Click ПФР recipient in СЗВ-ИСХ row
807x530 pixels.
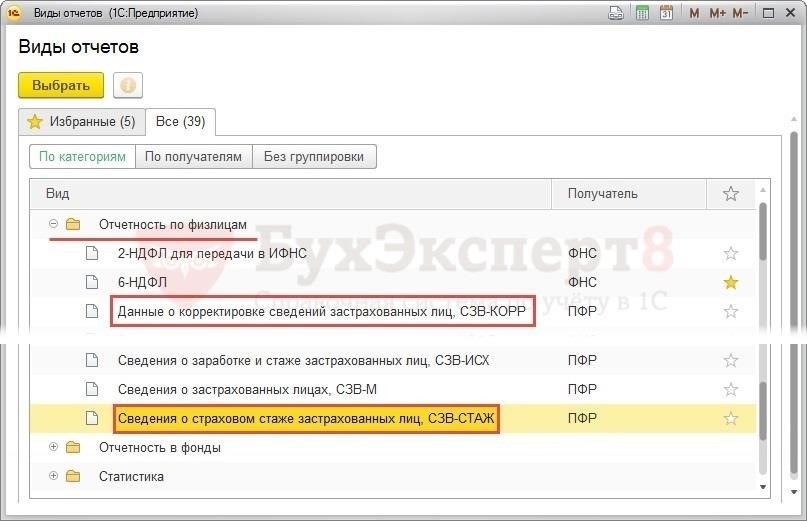582,360
